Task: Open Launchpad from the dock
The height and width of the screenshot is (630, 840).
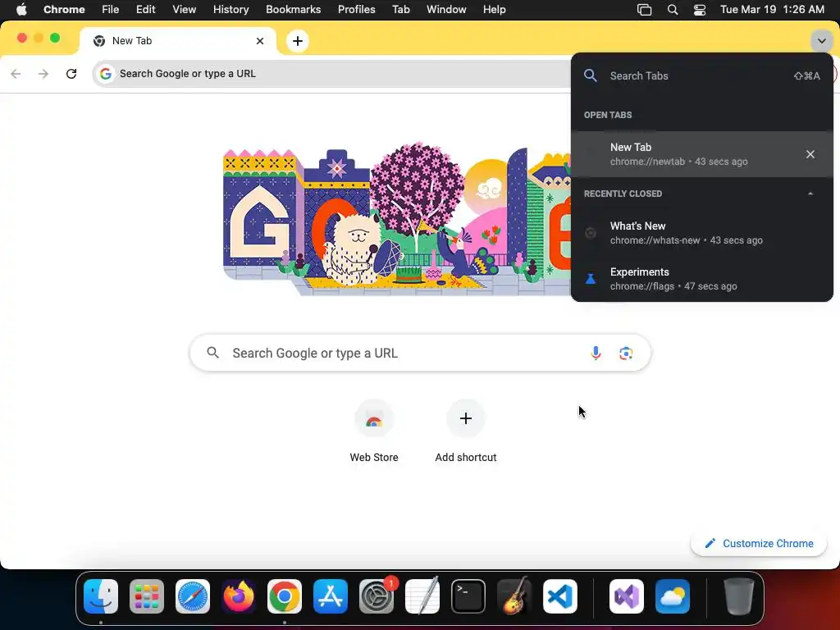Action: point(147,596)
